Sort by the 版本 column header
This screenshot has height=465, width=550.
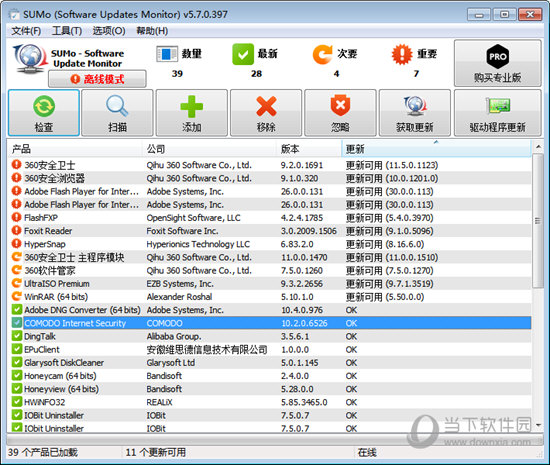[x=309, y=149]
